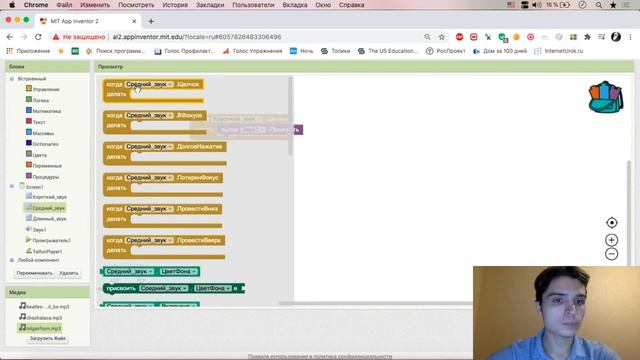The image size is (640, 360).
Task: Collapse the Встроенный tree section
Action: [12, 79]
